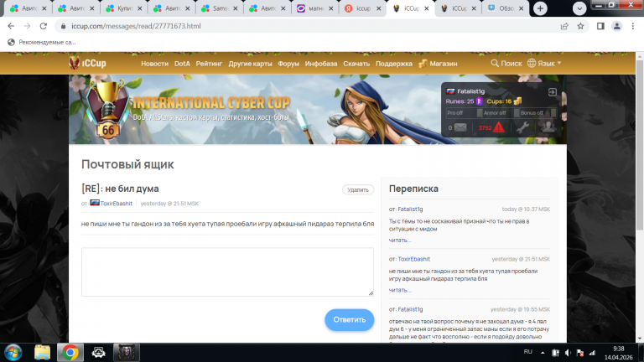Click the volume speaker tray icon
Image resolution: width=644 pixels, height=362 pixels.
pos(568,353)
